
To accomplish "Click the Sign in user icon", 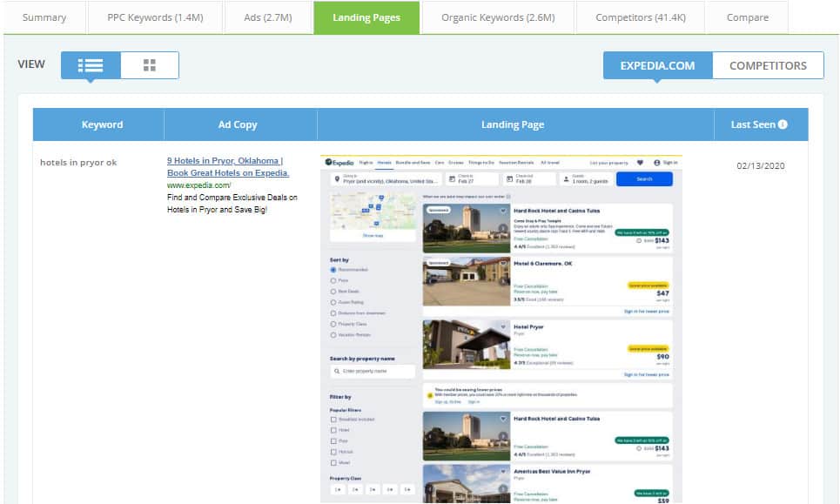I will [657, 162].
